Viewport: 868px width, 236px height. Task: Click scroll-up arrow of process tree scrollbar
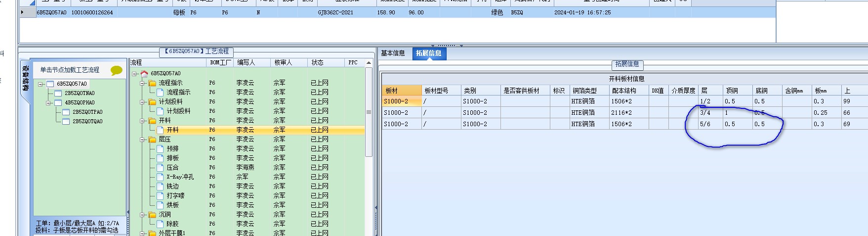pos(369,63)
